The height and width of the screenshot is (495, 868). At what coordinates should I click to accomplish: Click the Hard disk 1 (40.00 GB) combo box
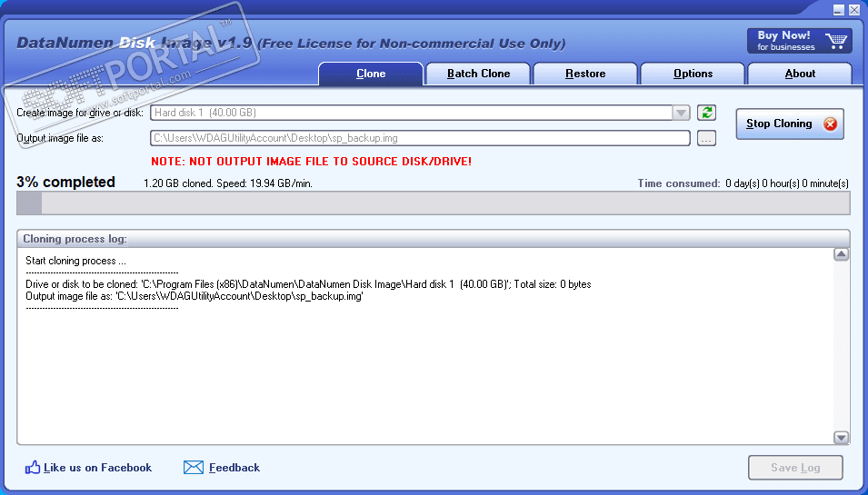tap(420, 113)
